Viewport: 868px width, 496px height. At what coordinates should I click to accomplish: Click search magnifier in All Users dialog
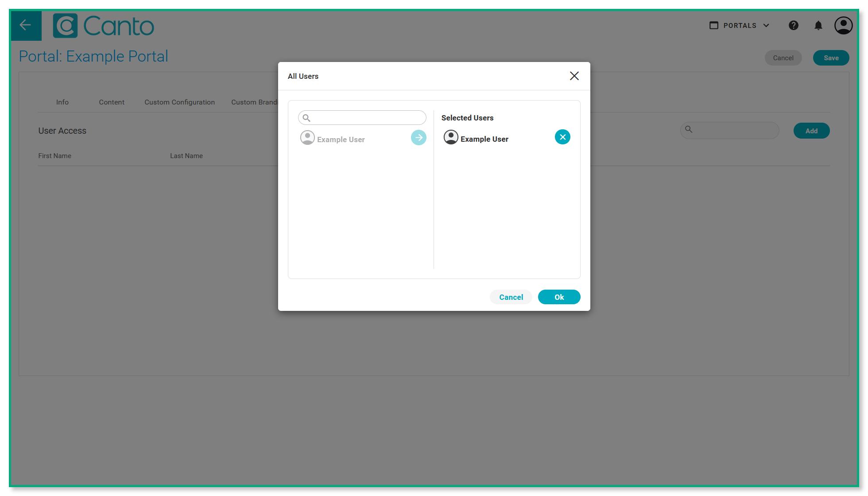point(306,118)
